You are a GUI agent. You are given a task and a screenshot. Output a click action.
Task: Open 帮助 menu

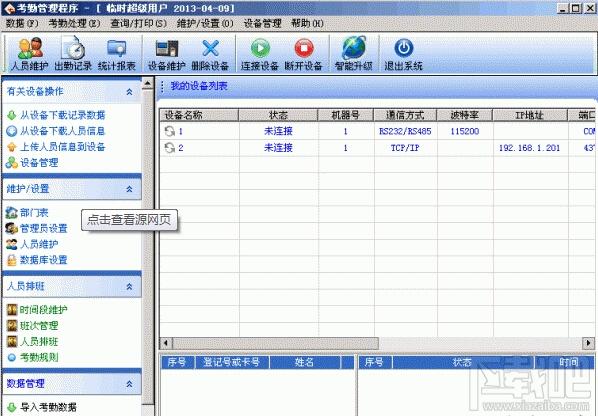coord(307,24)
